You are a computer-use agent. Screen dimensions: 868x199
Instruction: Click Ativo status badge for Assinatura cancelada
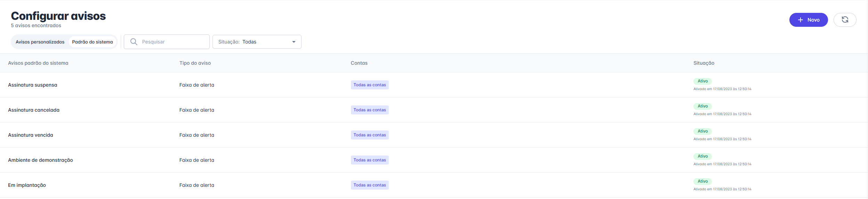(702, 106)
